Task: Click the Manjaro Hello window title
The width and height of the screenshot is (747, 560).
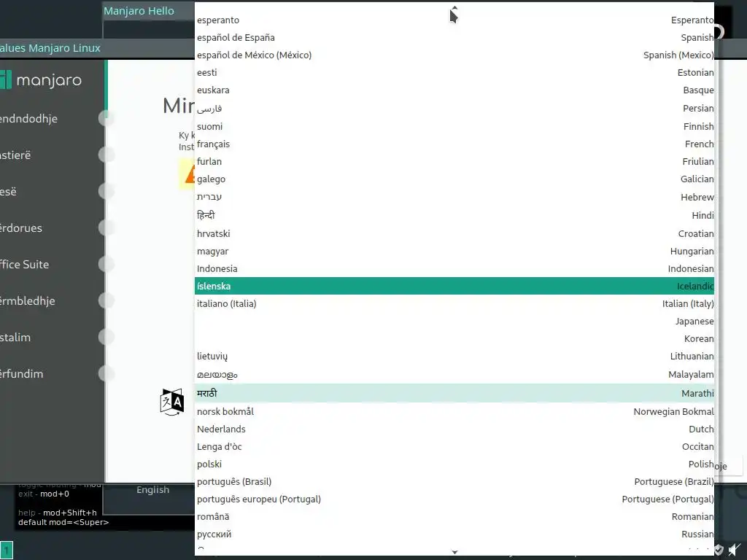Action: click(139, 11)
